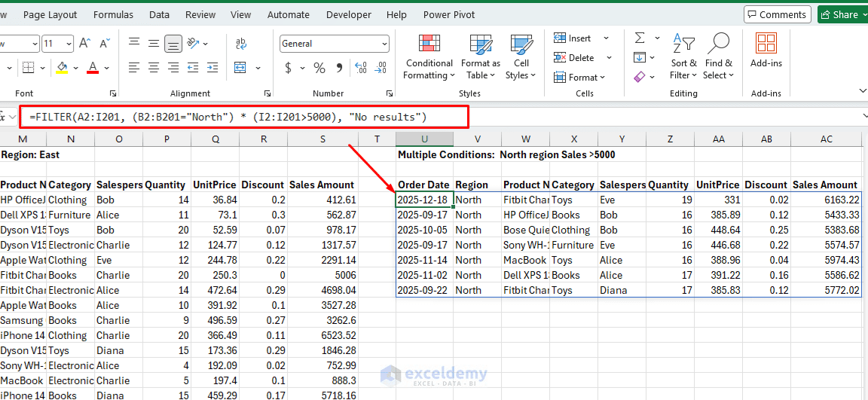Click the Clear eraser icon
Screen dimensions: 868x400
tap(640, 76)
